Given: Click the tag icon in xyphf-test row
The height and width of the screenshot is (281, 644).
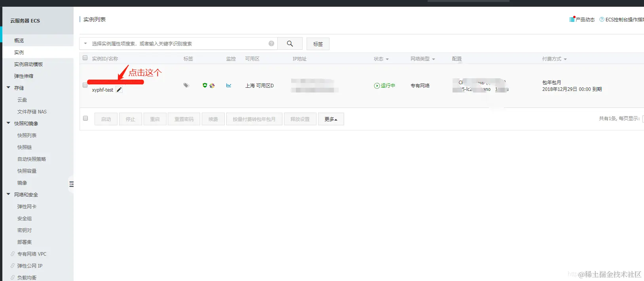Looking at the screenshot, I should 186,85.
